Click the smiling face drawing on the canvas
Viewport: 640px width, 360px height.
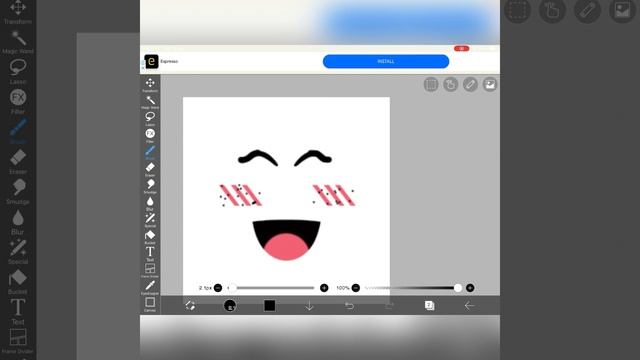286,205
